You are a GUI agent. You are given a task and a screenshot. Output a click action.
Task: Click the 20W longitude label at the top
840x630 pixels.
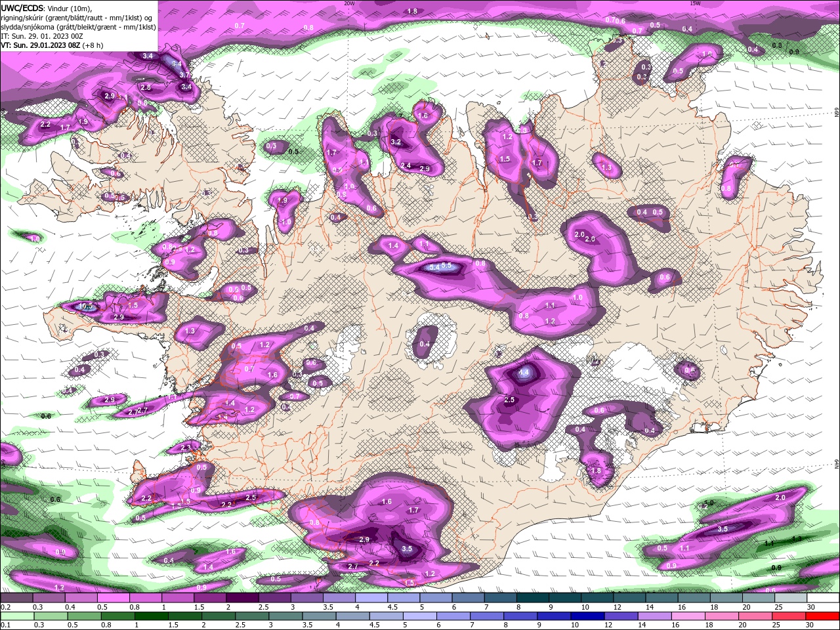tap(349, 3)
